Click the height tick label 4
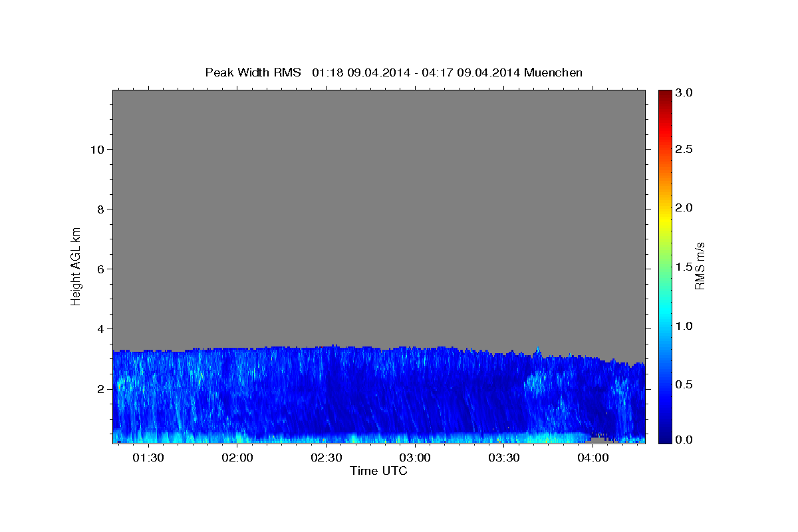798x532 pixels. coord(100,329)
